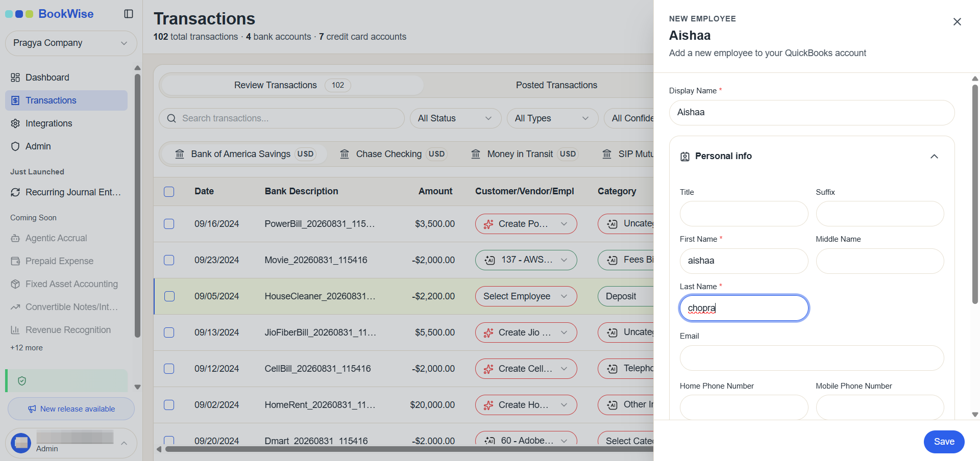Toggle the select-all header checkbox
Screen dimensions: 980x461
click(169, 192)
